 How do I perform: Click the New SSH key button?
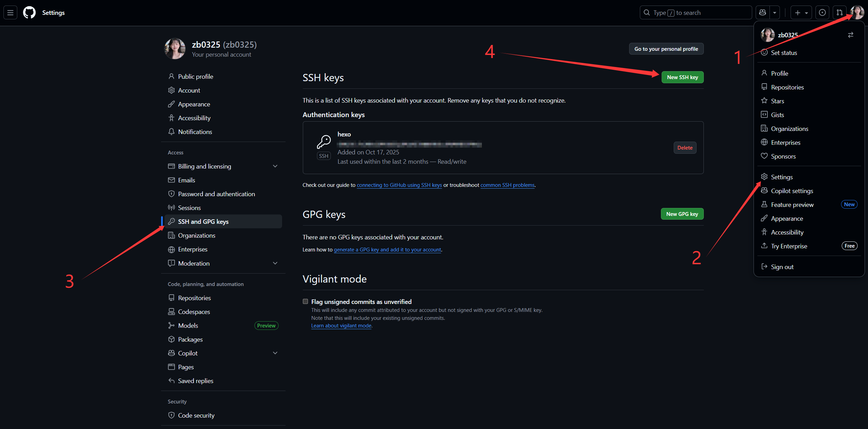[682, 77]
